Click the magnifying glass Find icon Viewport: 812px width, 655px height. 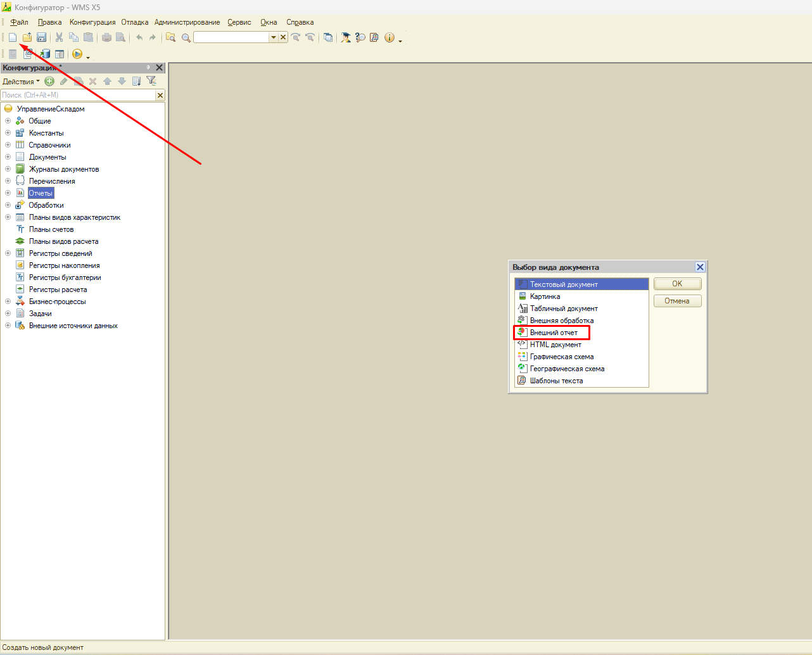186,37
